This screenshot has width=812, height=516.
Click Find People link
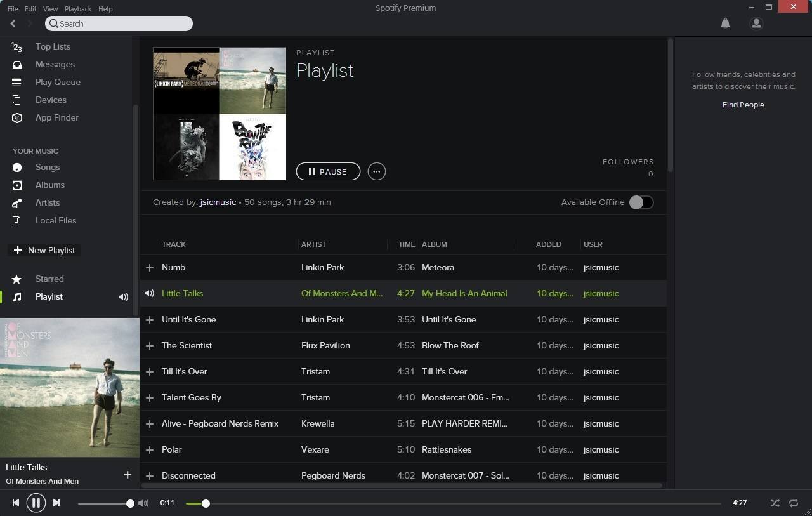tap(743, 105)
